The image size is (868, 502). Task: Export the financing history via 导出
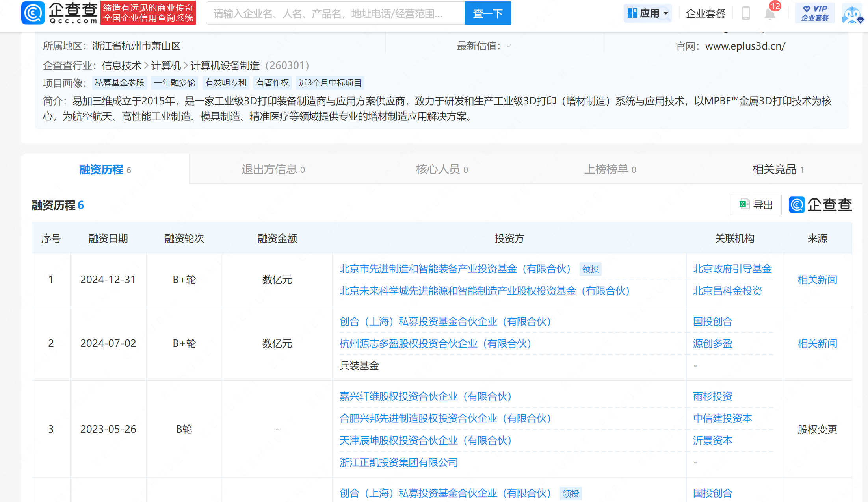point(756,205)
